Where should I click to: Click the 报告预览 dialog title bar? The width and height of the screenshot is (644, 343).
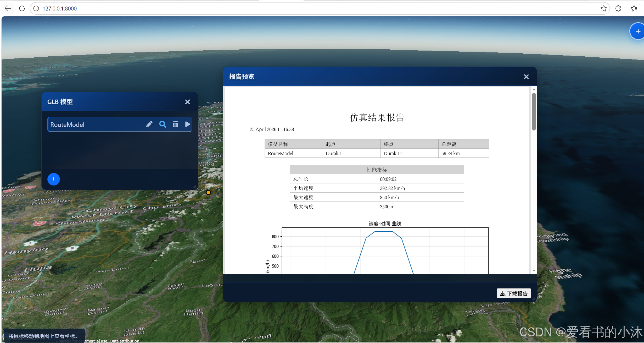[x=380, y=77]
